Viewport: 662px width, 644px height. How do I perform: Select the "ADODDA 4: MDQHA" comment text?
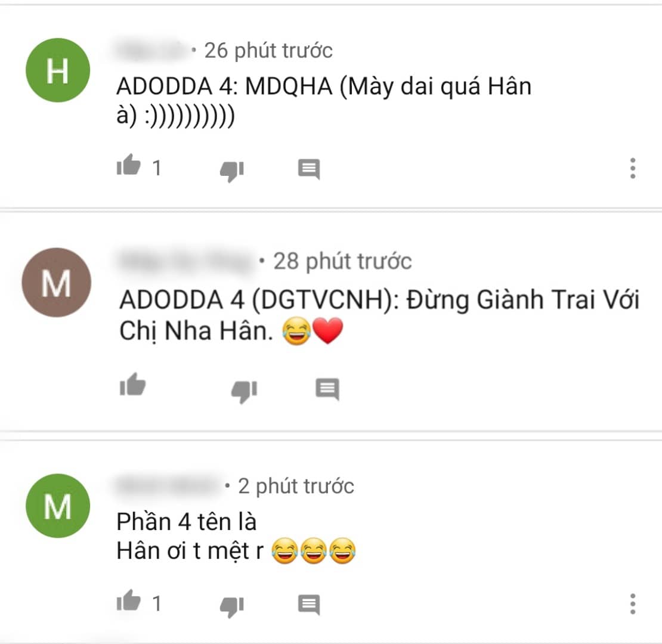[x=324, y=101]
